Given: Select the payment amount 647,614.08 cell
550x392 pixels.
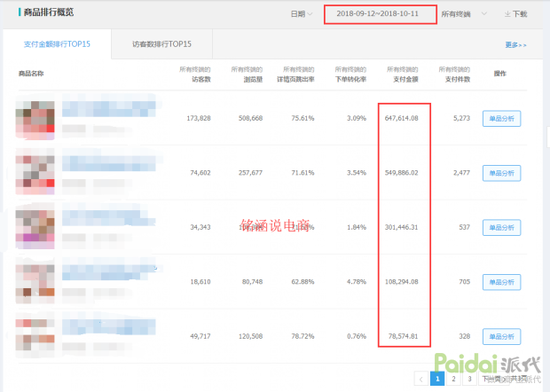Looking at the screenshot, I should [x=402, y=119].
